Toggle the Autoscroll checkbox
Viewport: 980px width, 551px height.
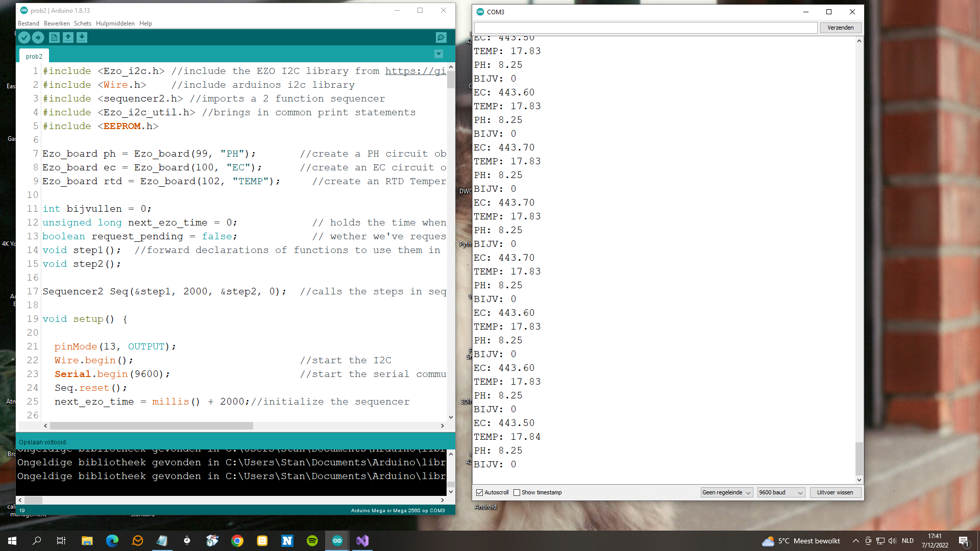click(479, 492)
